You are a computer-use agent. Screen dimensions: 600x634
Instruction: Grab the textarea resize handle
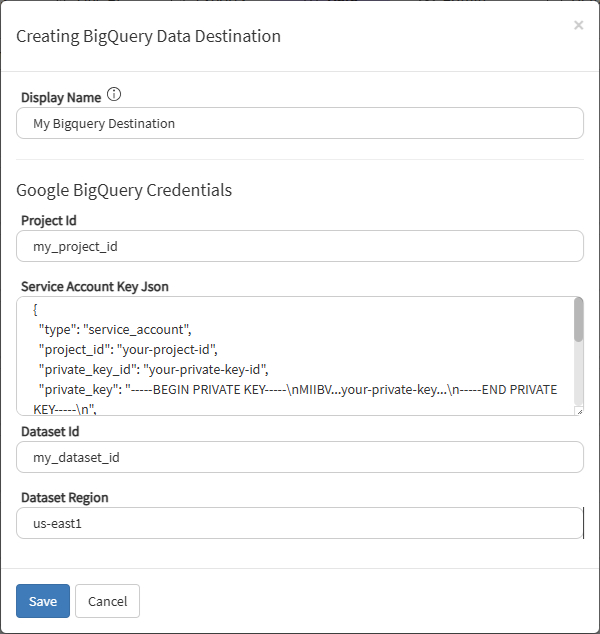click(579, 412)
